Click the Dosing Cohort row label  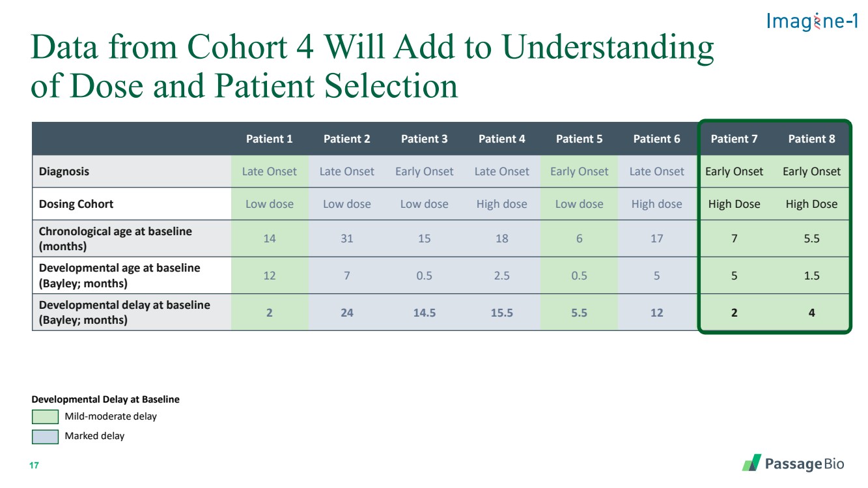pyautogui.click(x=76, y=204)
